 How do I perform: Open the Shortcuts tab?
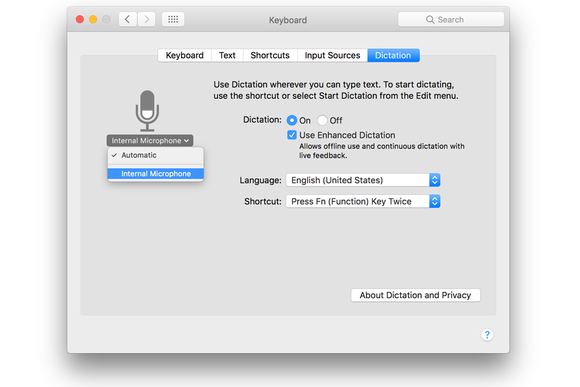270,55
